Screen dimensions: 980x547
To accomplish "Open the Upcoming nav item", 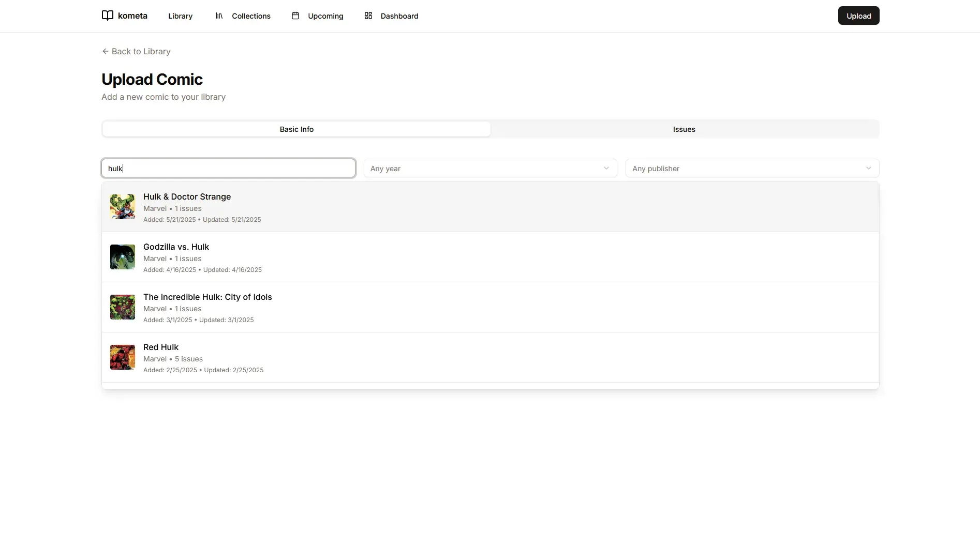I will coord(317,16).
